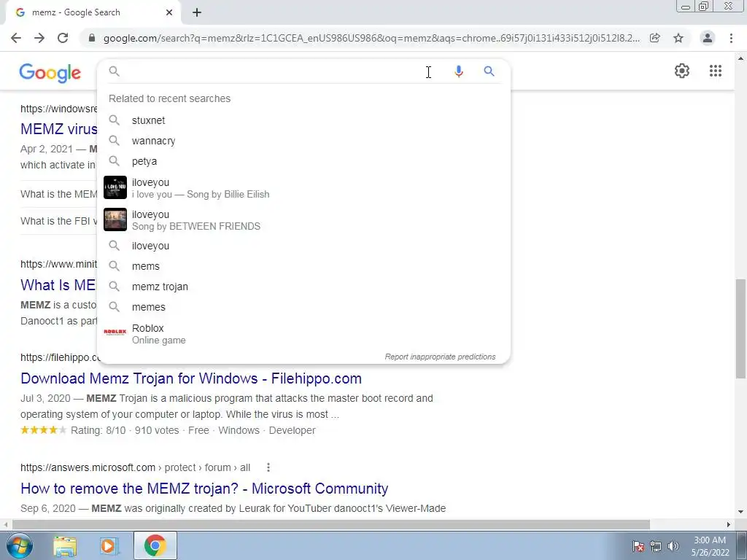
Task: Click Report inappropriate predictions
Action: click(x=440, y=357)
